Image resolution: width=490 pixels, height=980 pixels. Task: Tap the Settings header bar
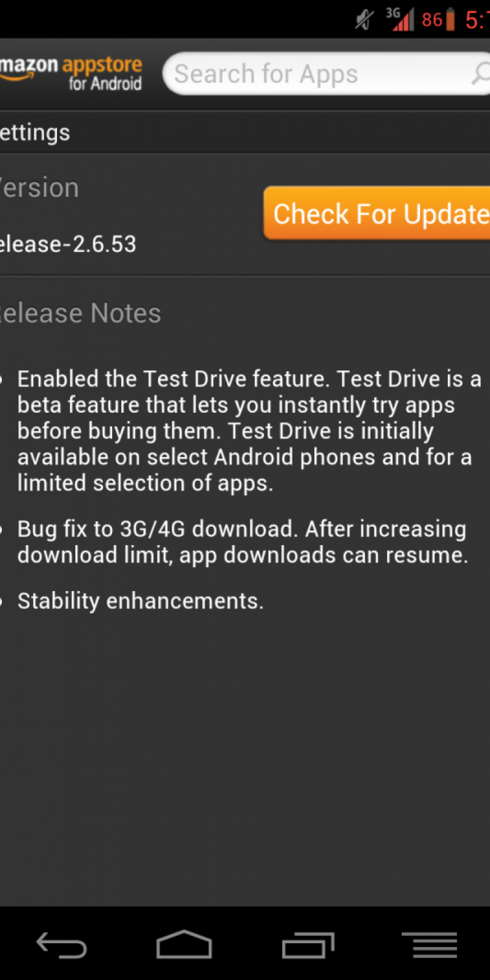pos(245,132)
